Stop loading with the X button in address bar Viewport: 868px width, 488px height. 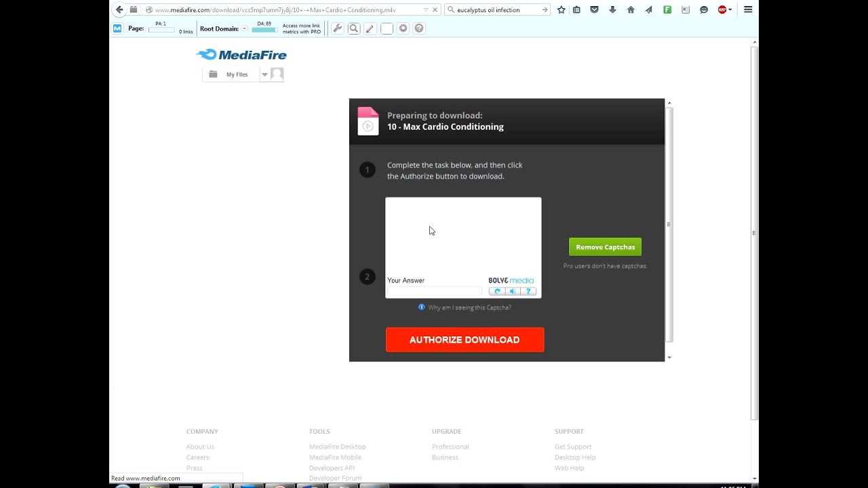435,10
